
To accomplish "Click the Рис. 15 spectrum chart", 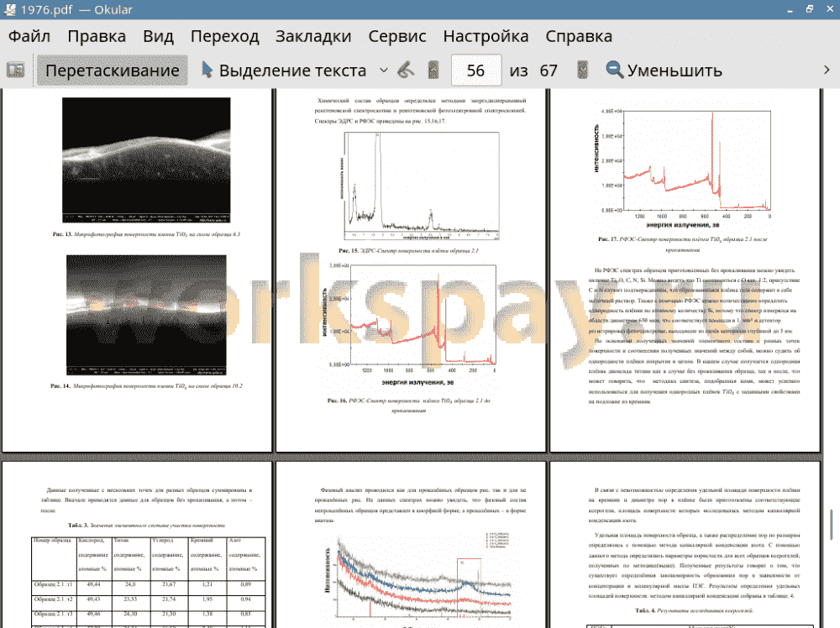I will (422, 186).
